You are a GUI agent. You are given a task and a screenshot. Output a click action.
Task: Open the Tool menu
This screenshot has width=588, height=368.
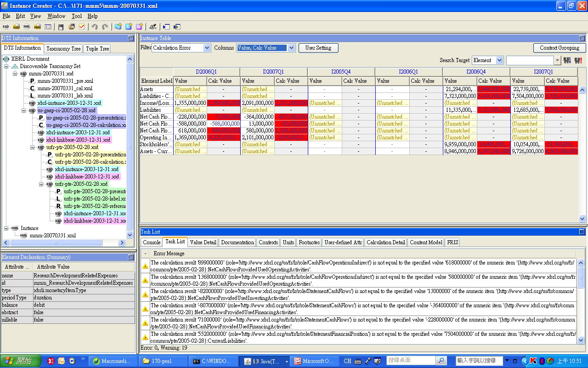pos(77,16)
